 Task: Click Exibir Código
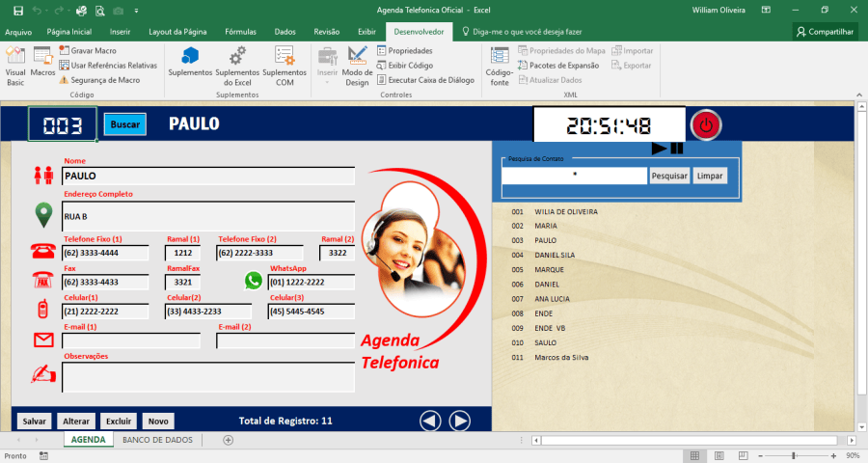click(x=405, y=66)
